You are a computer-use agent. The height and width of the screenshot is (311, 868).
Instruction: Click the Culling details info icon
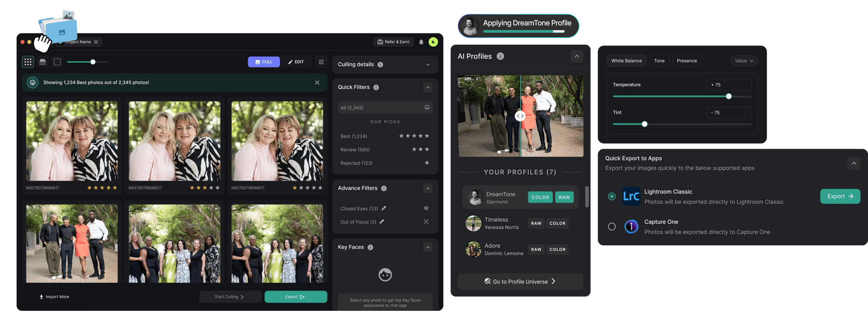[380, 65]
